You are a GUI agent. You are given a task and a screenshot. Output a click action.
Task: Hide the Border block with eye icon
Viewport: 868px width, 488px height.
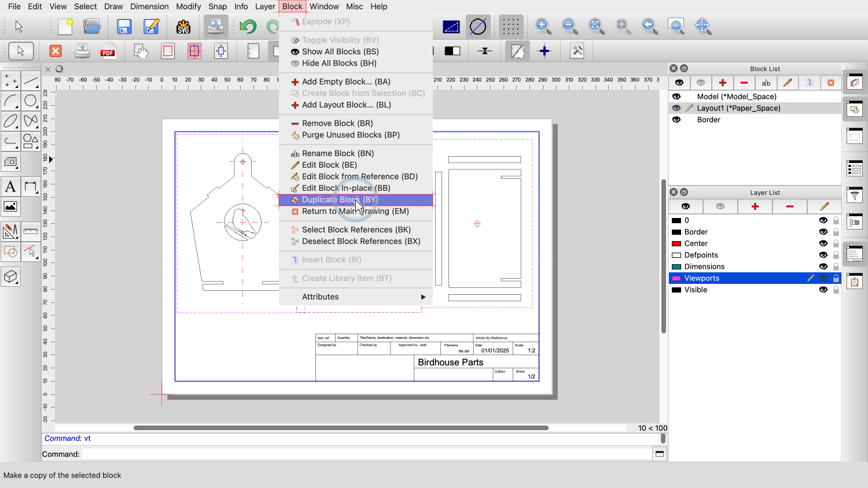[676, 120]
